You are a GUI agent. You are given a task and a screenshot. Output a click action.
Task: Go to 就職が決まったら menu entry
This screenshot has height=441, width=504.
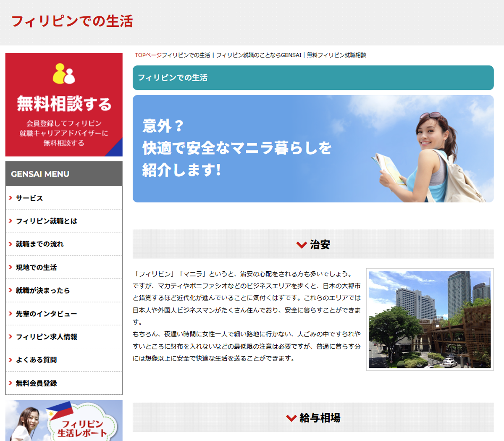pos(43,290)
